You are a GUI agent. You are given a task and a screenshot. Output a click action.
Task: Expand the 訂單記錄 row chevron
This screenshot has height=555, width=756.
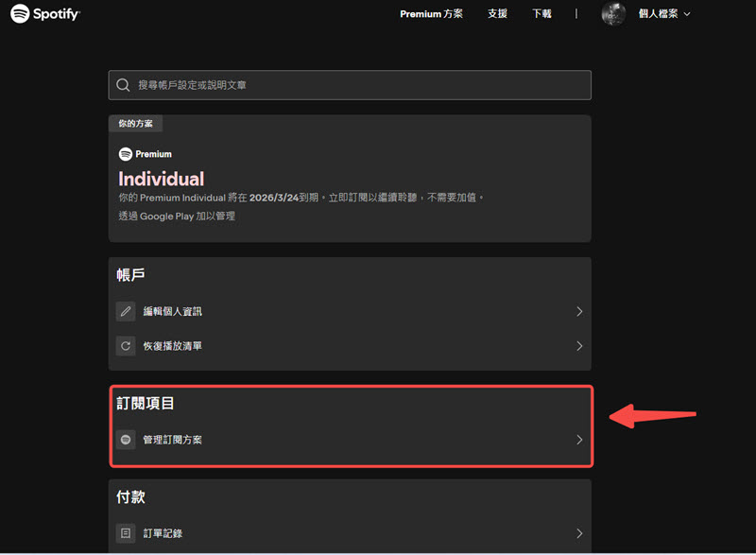579,533
